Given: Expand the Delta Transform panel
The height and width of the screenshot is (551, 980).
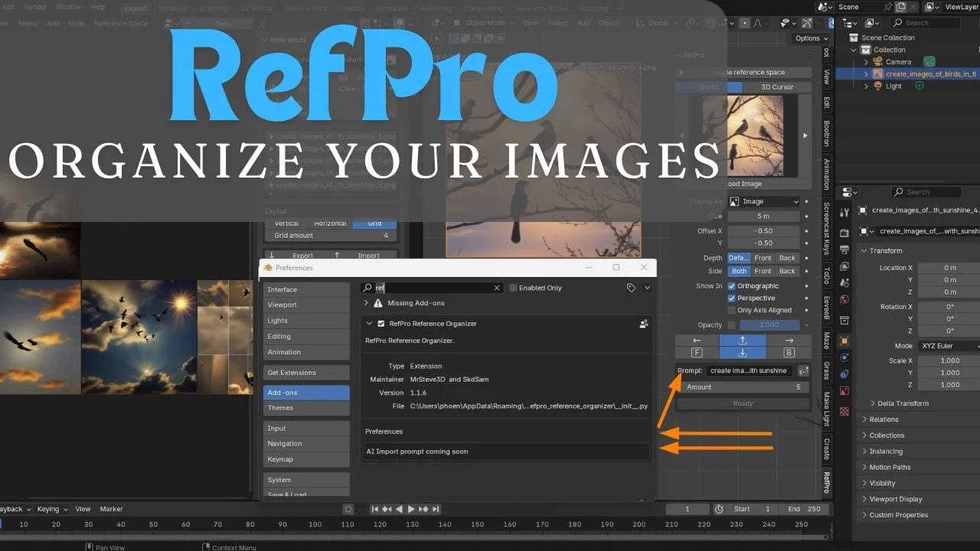Looking at the screenshot, I should (x=873, y=403).
